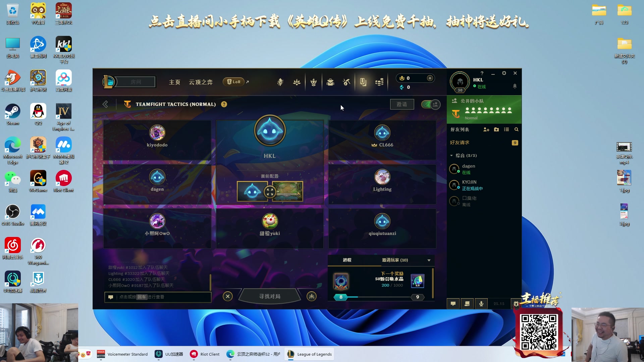Click the plus icon to buy RP
This screenshot has height=362, width=644.
[x=430, y=78]
